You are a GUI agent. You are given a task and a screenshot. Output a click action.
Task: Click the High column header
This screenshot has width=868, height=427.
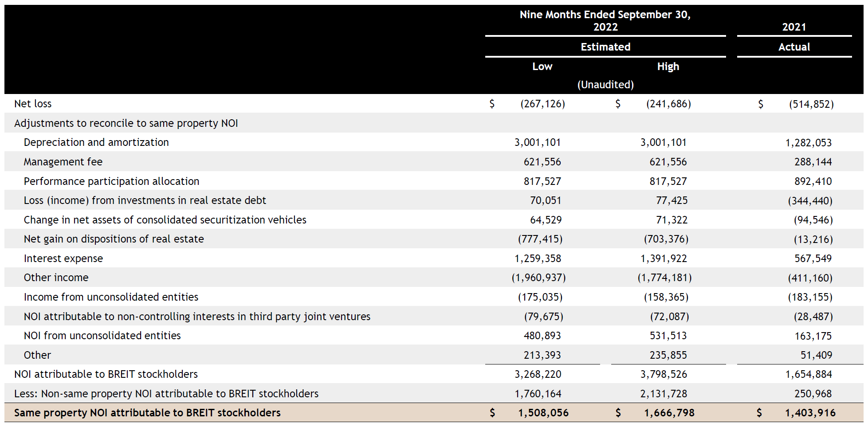[x=668, y=66]
